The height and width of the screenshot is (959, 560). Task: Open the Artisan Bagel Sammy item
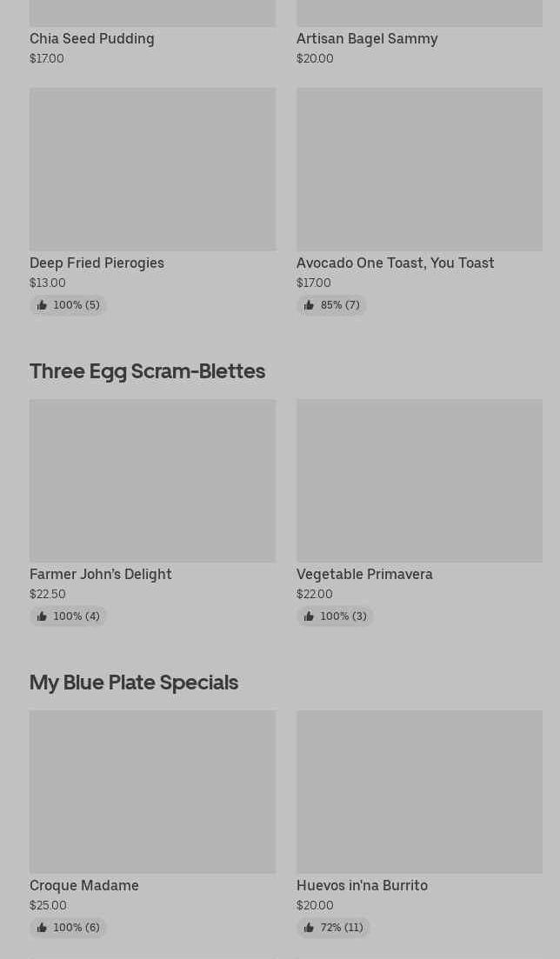[367, 38]
